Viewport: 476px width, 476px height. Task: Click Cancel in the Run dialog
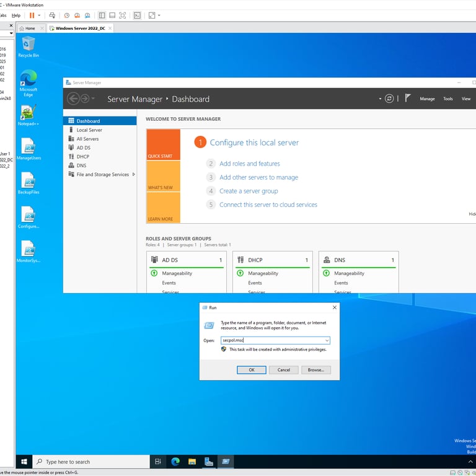283,370
